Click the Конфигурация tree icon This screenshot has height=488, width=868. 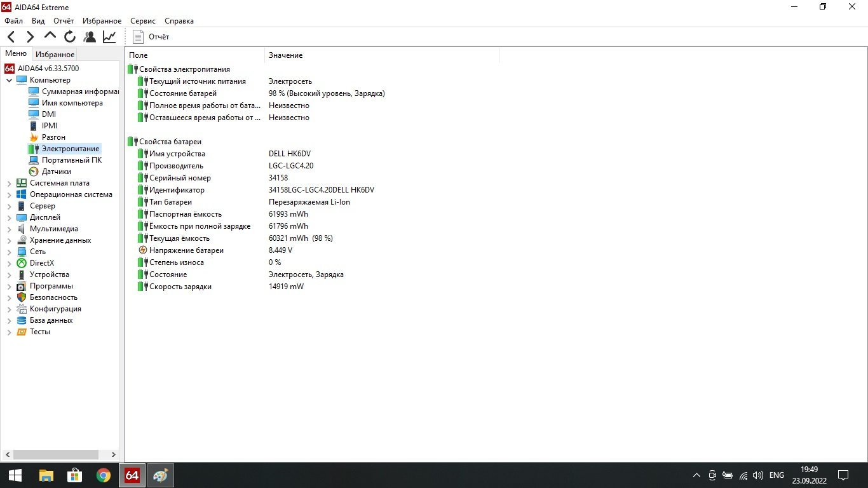click(x=22, y=309)
